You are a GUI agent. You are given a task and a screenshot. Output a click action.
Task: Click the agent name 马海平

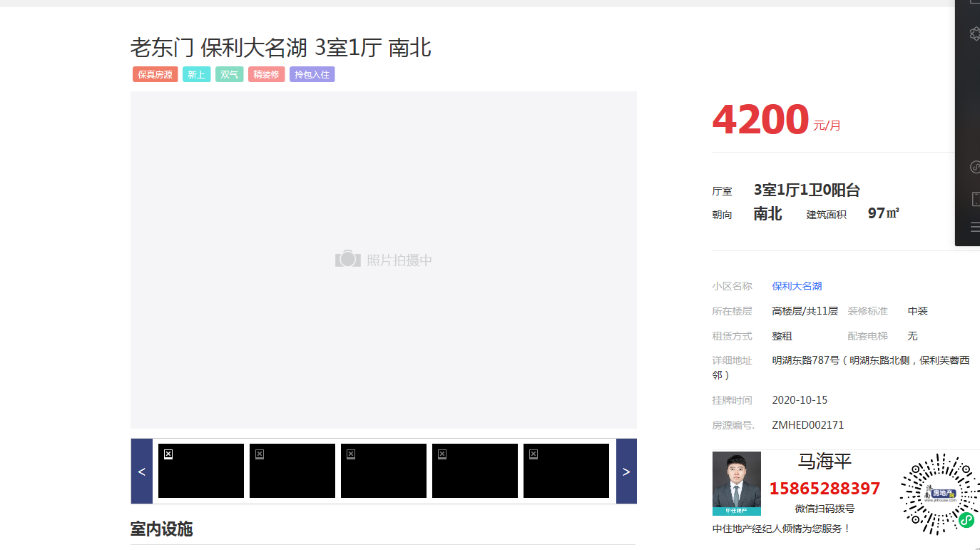tap(825, 462)
